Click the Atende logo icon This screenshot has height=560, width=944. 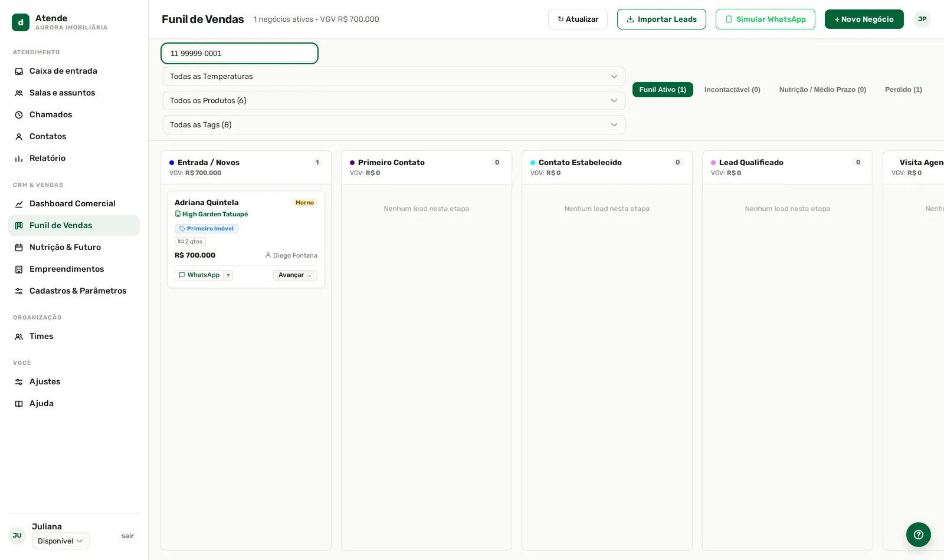(x=21, y=22)
